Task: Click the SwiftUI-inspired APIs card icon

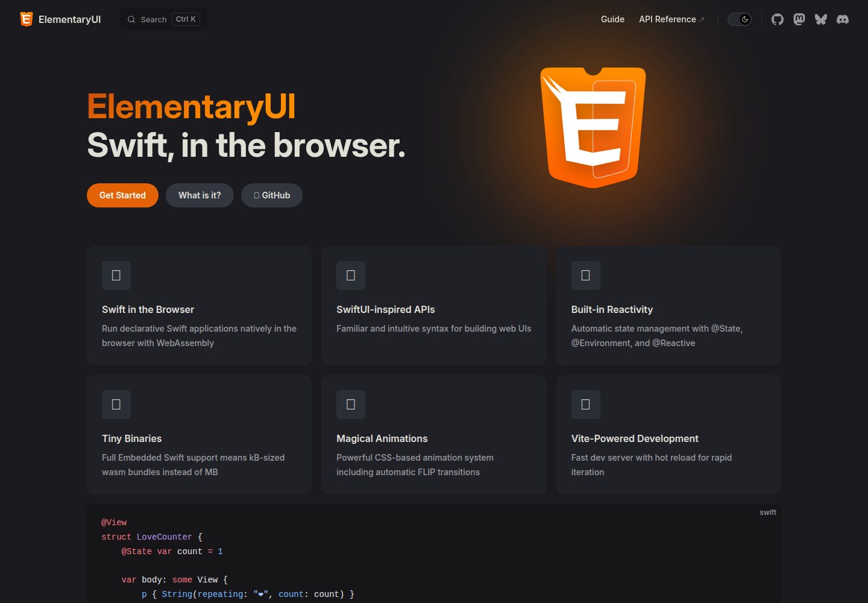Action: pos(351,276)
